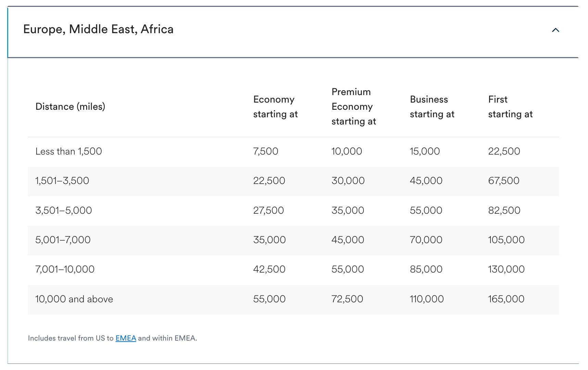This screenshot has height=370, width=588.
Task: Click the Premium Economy starting at header
Action: 354,107
